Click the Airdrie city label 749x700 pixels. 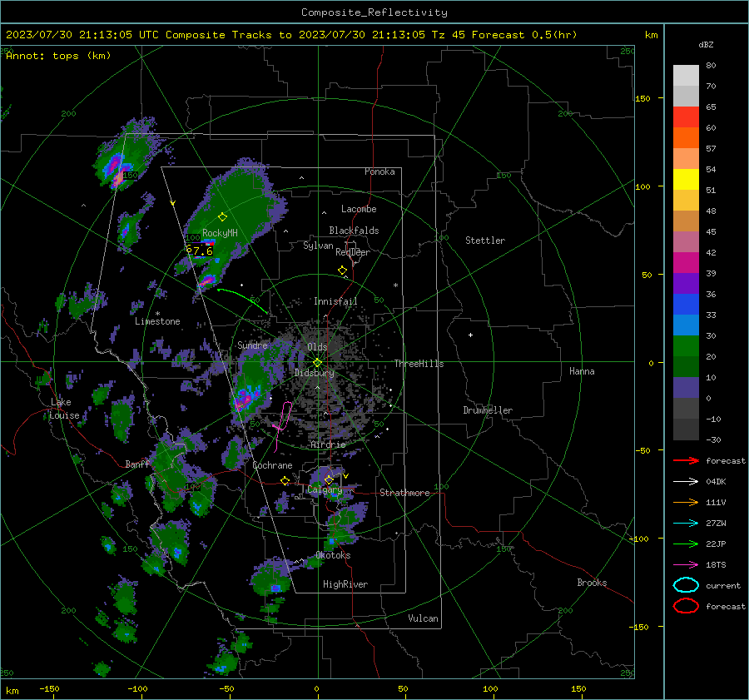coord(328,444)
